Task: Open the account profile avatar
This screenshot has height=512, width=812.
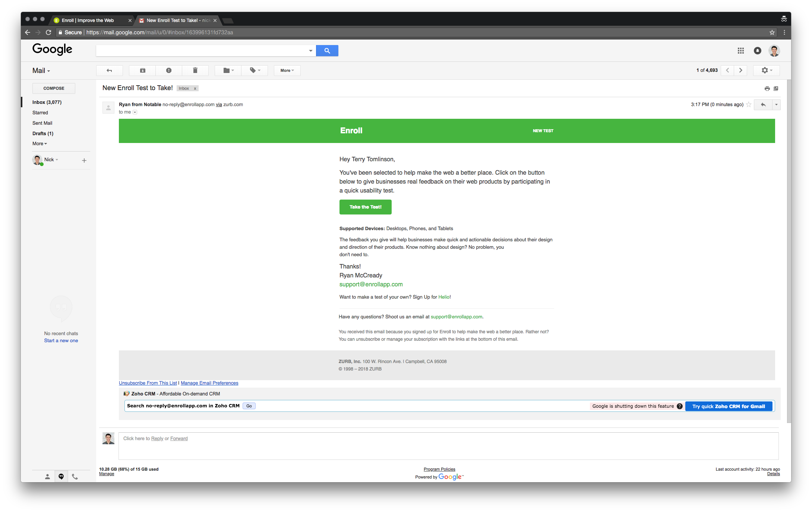Action: (774, 51)
